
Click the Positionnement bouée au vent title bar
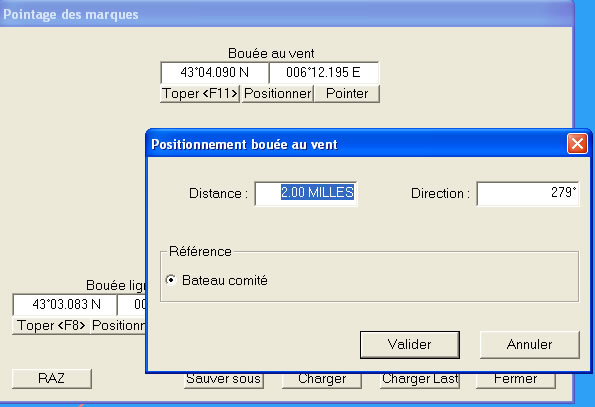tap(357, 144)
